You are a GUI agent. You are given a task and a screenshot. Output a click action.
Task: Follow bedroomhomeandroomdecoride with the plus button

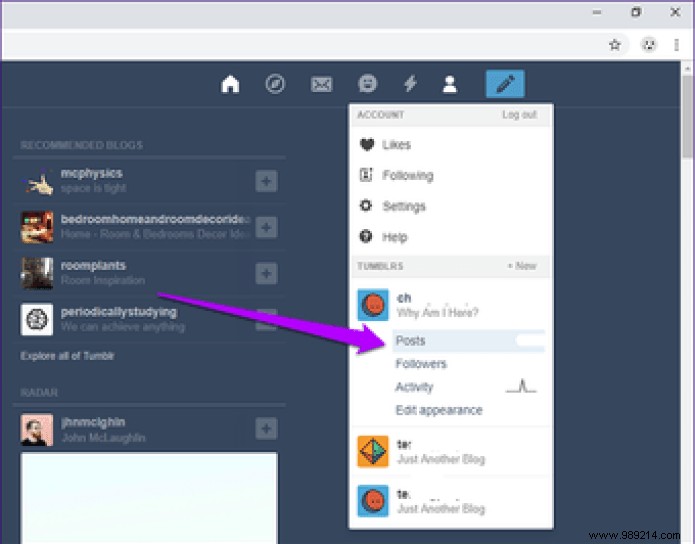click(266, 227)
